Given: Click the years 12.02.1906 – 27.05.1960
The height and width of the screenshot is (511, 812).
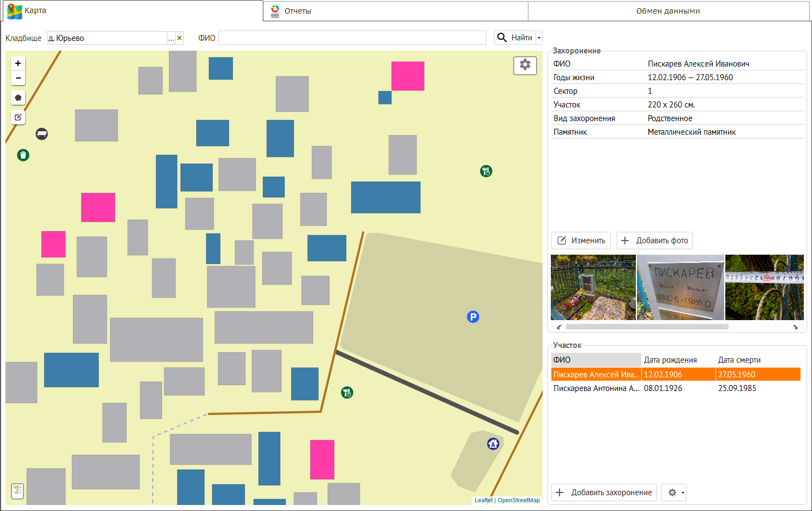Looking at the screenshot, I should [690, 77].
